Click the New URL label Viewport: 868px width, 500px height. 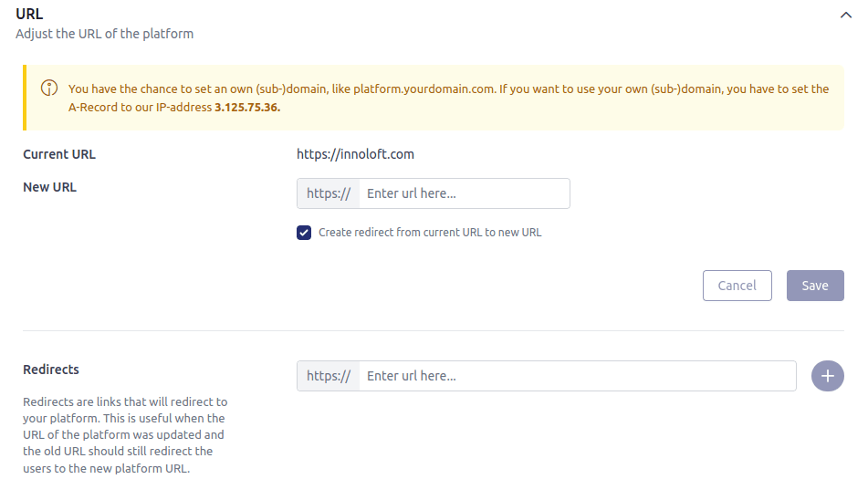(49, 187)
